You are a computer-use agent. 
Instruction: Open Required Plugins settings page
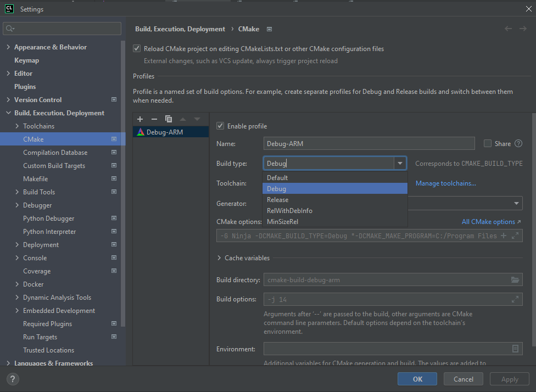pyautogui.click(x=48, y=324)
